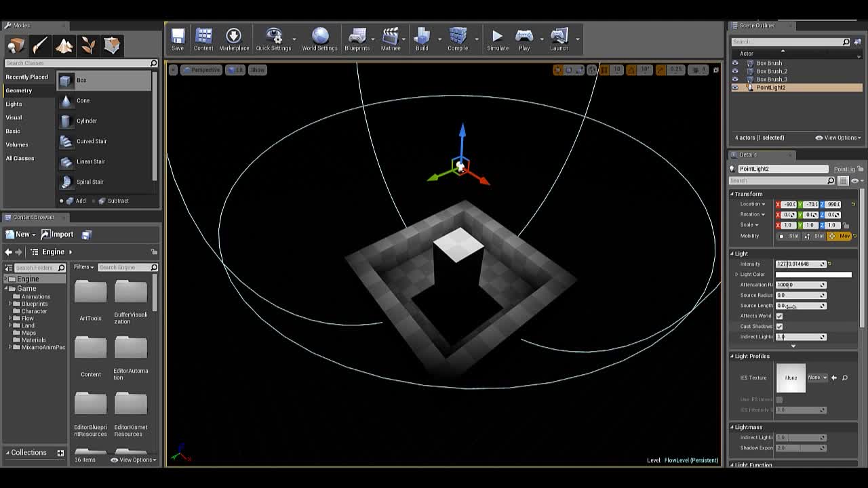Select the Place mode icon
The height and width of the screenshot is (488, 868).
point(16,45)
